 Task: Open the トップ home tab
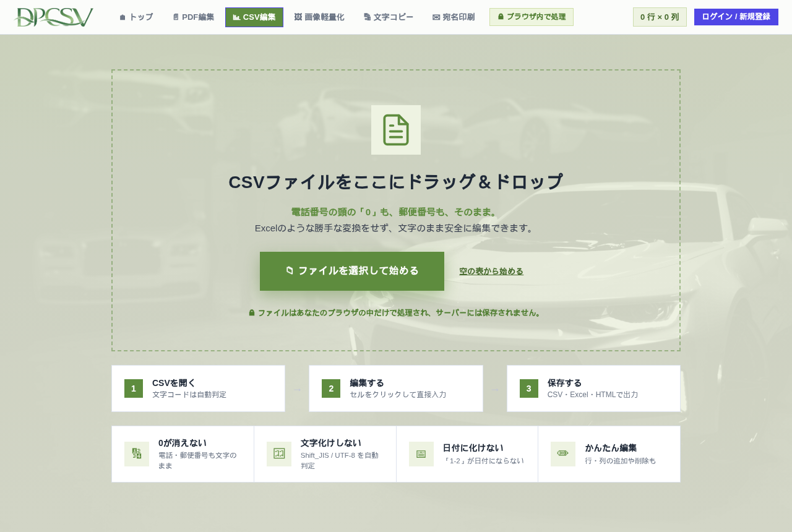136,17
